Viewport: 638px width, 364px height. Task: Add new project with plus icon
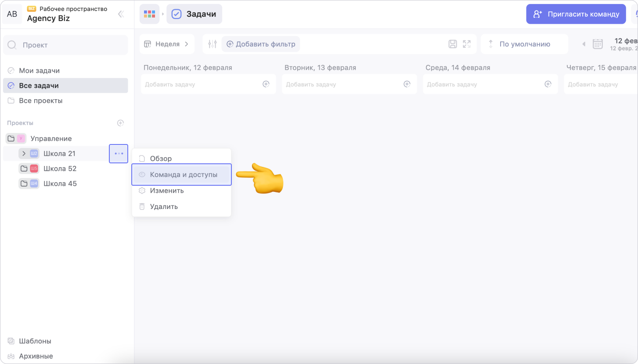point(120,123)
